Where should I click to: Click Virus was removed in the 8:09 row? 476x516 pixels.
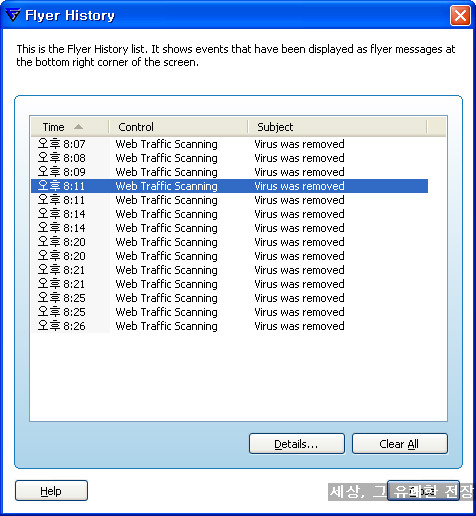[299, 172]
